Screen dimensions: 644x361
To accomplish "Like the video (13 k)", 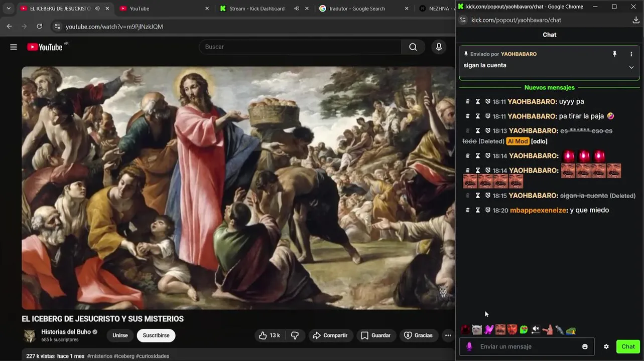I will (269, 335).
